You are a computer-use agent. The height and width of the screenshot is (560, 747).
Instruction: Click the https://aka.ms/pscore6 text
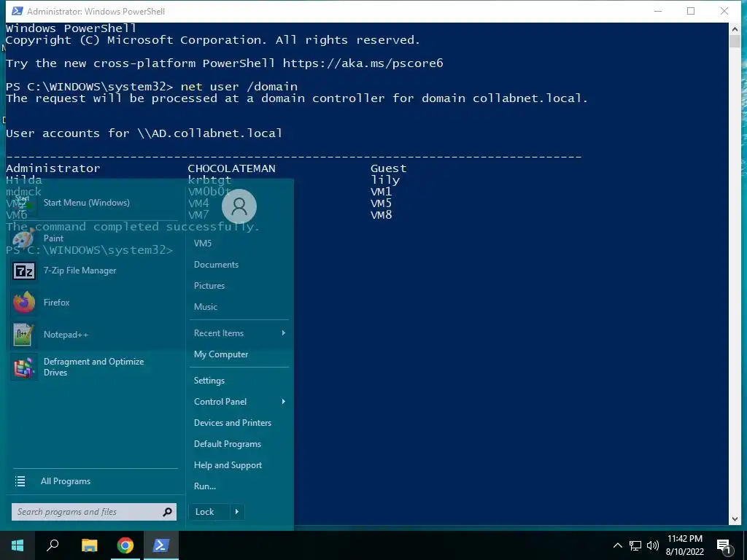[x=363, y=63]
